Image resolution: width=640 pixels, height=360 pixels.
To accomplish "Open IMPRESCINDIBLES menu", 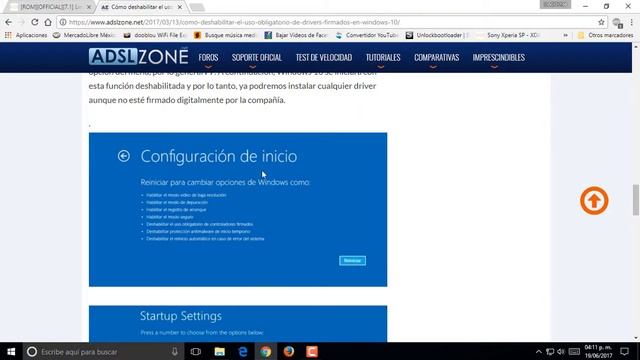I will coord(498,58).
